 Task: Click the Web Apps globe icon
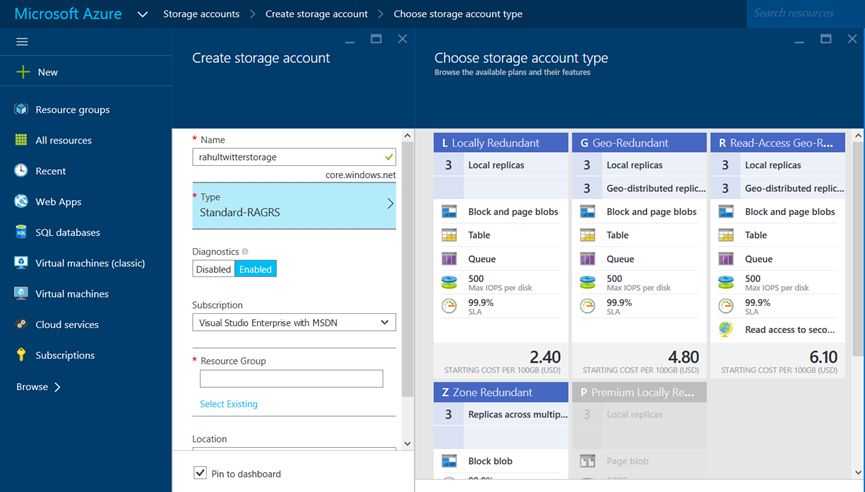[x=21, y=201]
